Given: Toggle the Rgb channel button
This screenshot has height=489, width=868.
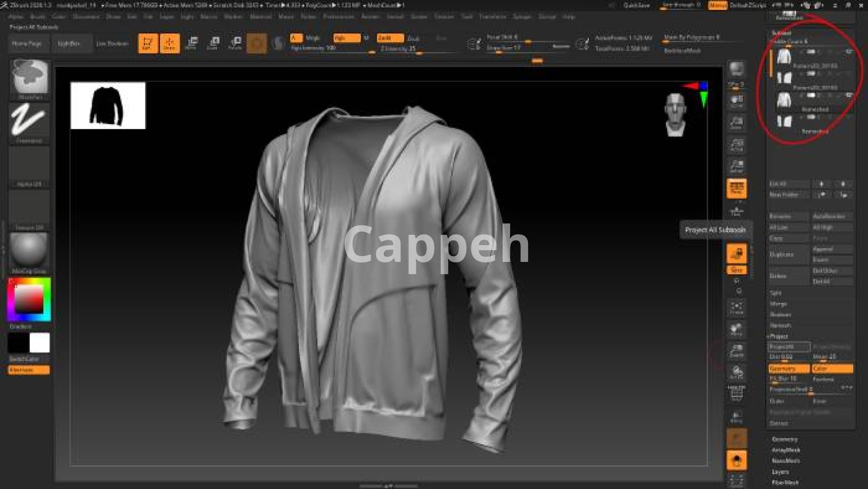Looking at the screenshot, I should point(346,38).
